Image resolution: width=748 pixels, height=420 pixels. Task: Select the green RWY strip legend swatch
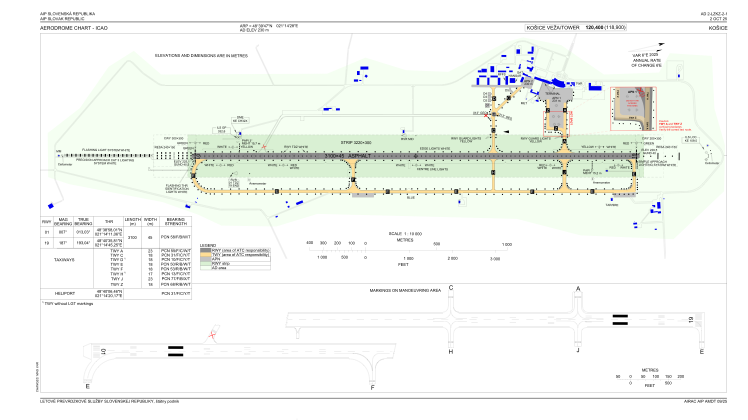204,262
